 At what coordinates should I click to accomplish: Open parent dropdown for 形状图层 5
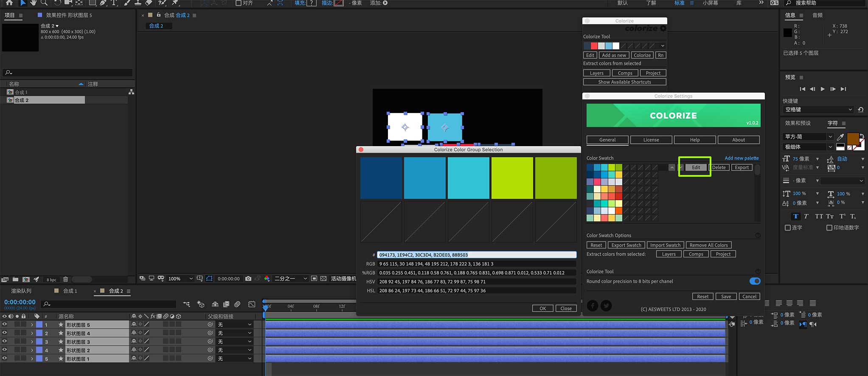pyautogui.click(x=234, y=325)
